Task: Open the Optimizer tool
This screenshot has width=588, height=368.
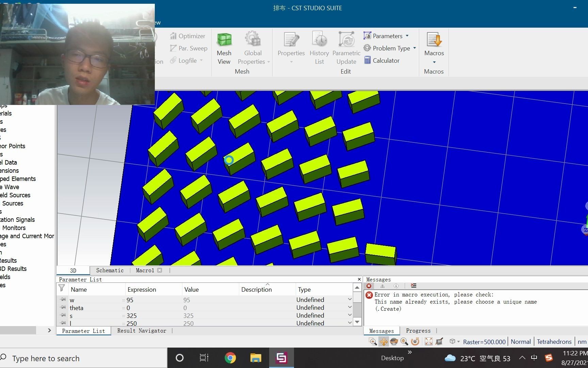Action: pos(187,36)
